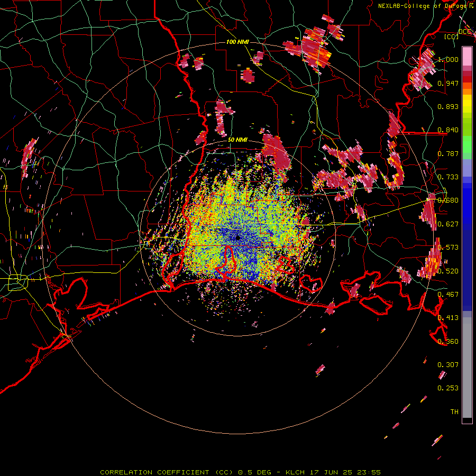Click the "TH" threshold label on the scale

[x=454, y=412]
